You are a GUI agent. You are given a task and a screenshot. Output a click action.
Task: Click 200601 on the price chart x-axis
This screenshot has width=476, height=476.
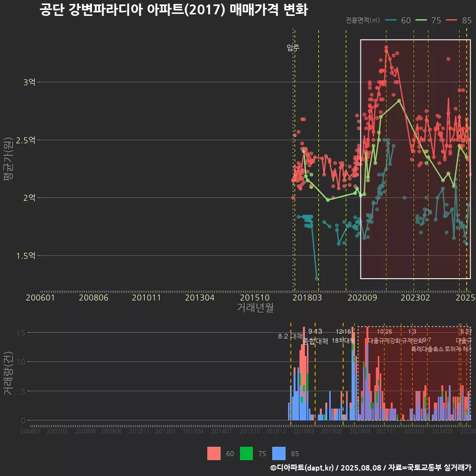[40, 297]
